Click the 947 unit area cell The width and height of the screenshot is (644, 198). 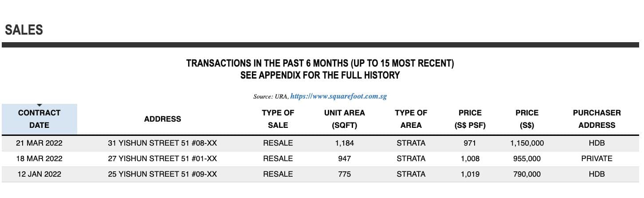tap(345, 158)
